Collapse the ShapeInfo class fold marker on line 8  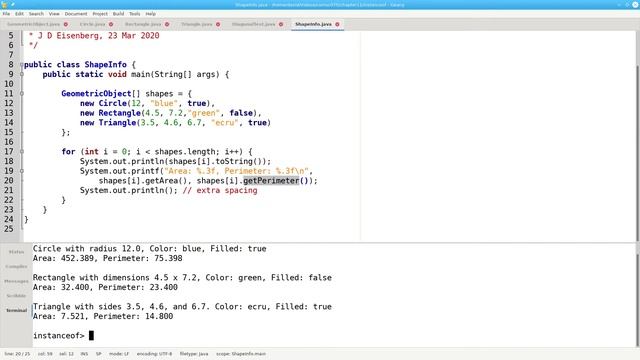[x=22, y=64]
